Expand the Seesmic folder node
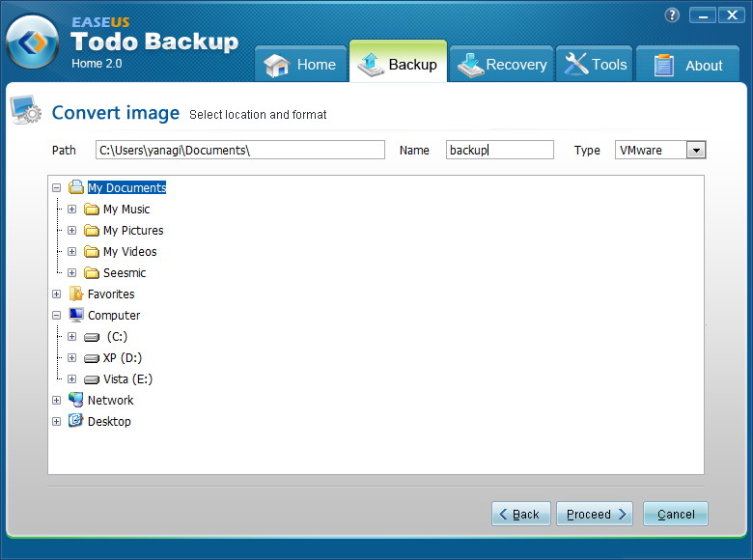Image resolution: width=753 pixels, height=560 pixels. [x=72, y=273]
